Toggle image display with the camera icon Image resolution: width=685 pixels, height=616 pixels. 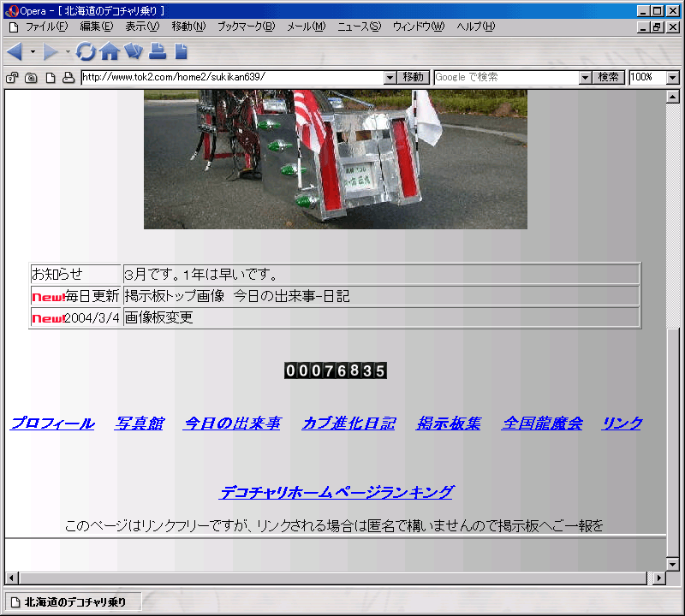click(x=31, y=78)
